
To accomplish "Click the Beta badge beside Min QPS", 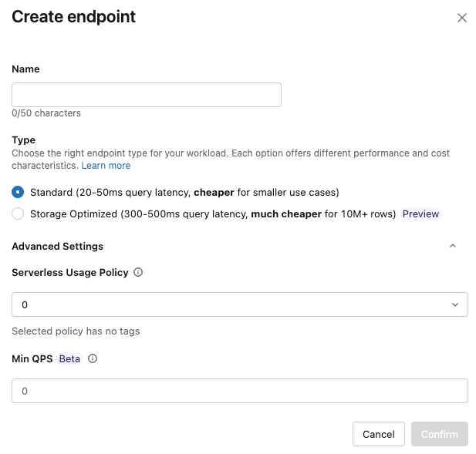I will tap(69, 358).
